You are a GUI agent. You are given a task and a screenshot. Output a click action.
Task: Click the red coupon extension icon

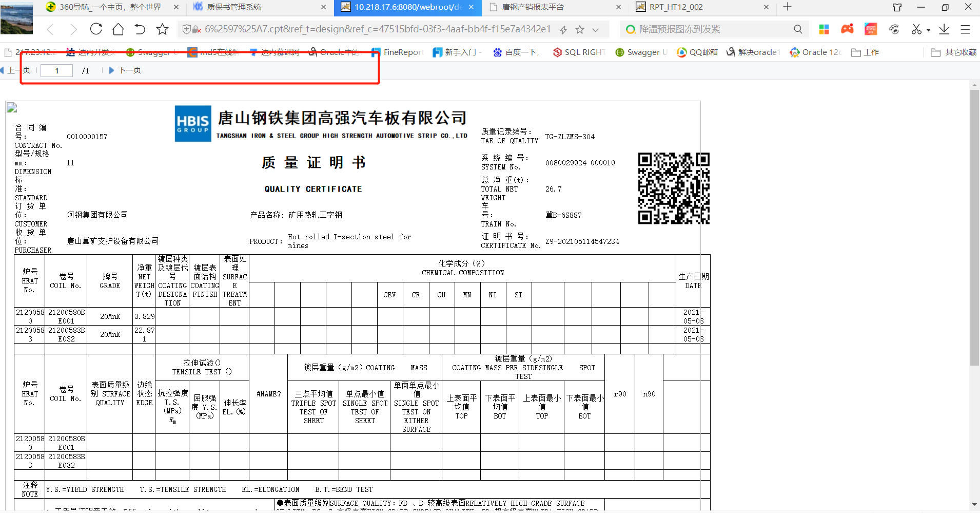[x=871, y=29]
